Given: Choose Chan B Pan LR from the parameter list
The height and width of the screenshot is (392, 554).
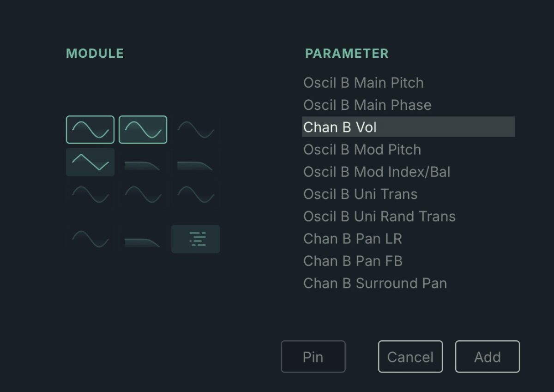Looking at the screenshot, I should click(353, 239).
